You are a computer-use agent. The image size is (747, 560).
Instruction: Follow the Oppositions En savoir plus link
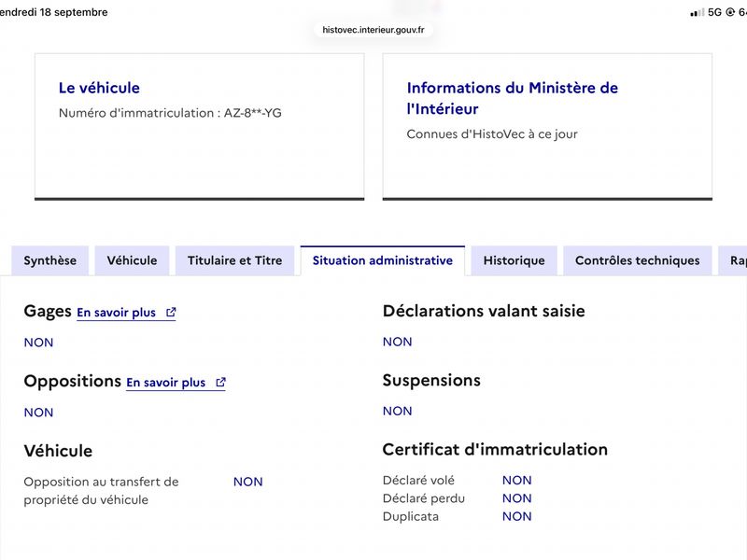pyautogui.click(x=166, y=383)
